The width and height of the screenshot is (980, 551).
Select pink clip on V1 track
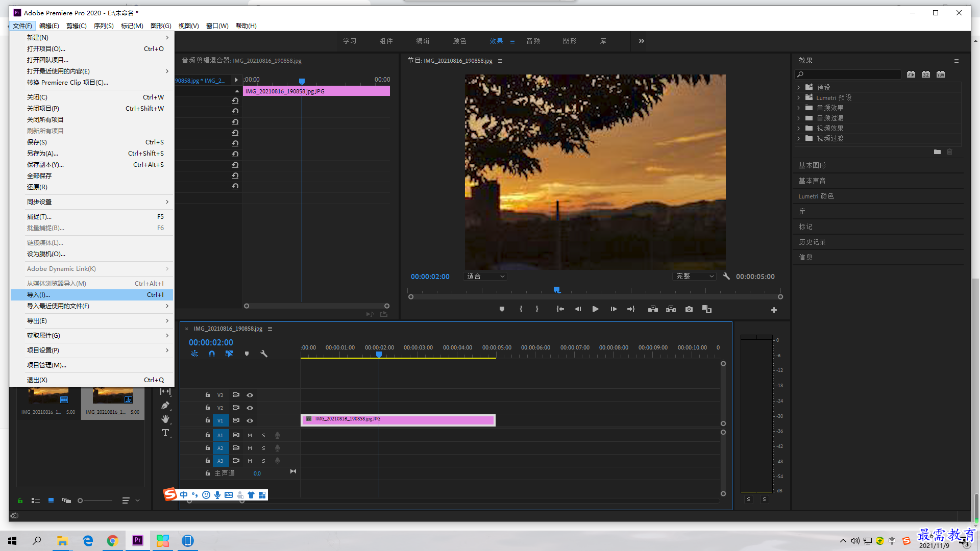(398, 420)
